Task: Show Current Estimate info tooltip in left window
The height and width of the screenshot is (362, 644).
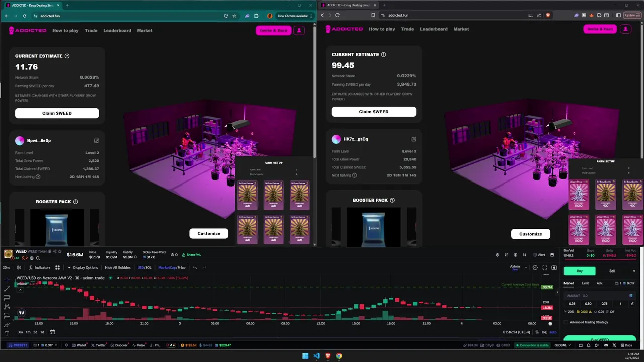Action: pos(67,56)
